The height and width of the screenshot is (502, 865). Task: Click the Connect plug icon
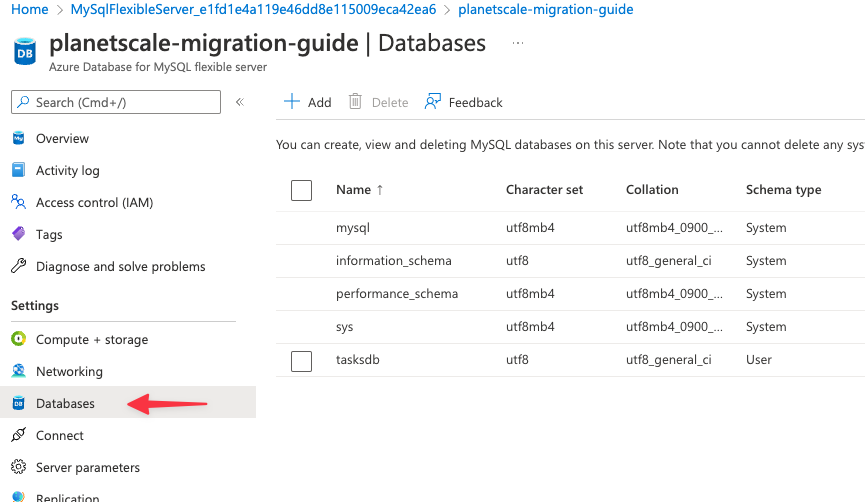pos(18,435)
